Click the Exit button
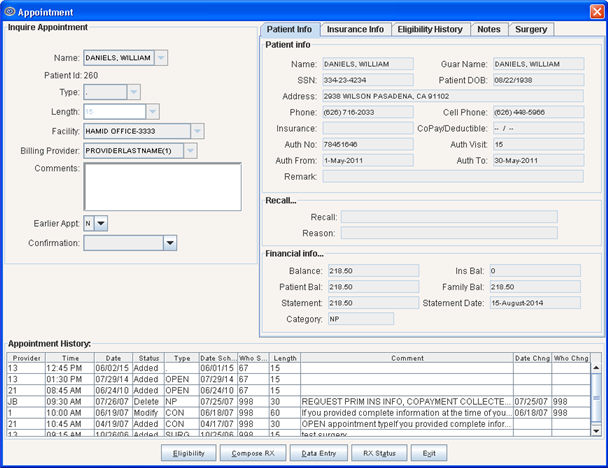 click(x=429, y=453)
